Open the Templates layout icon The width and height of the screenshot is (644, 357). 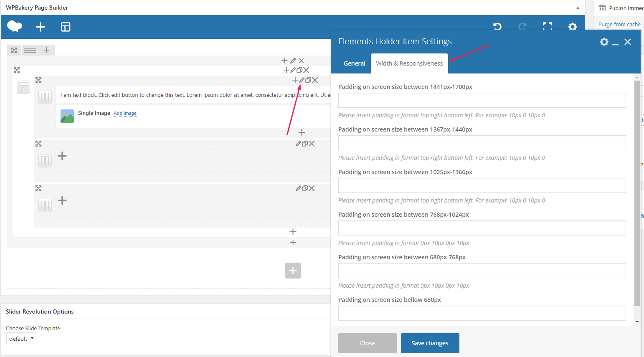point(66,27)
